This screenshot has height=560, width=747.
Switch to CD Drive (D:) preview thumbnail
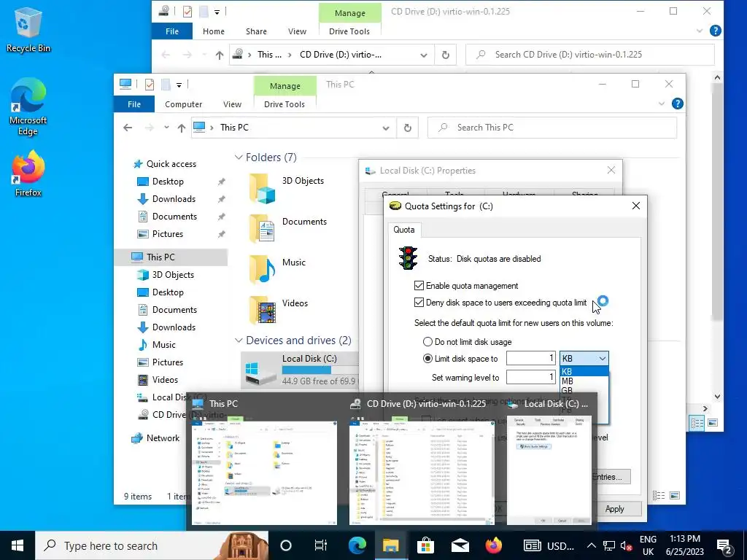(x=422, y=461)
